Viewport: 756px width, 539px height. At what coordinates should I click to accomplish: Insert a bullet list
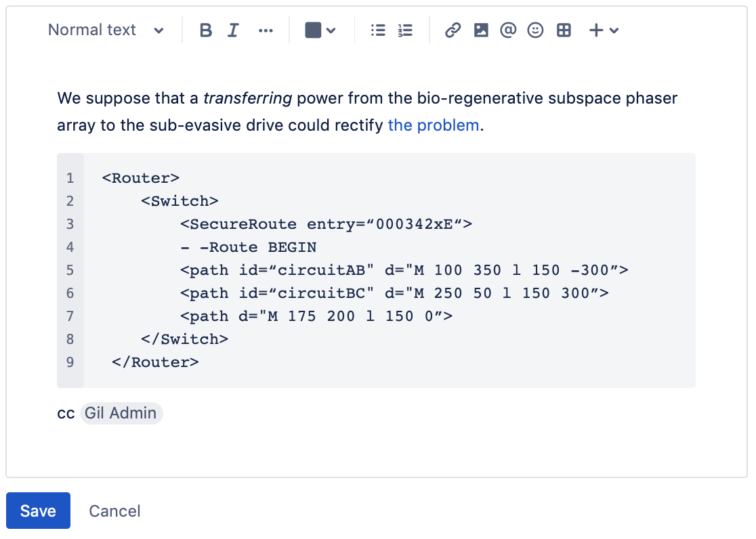click(x=378, y=30)
